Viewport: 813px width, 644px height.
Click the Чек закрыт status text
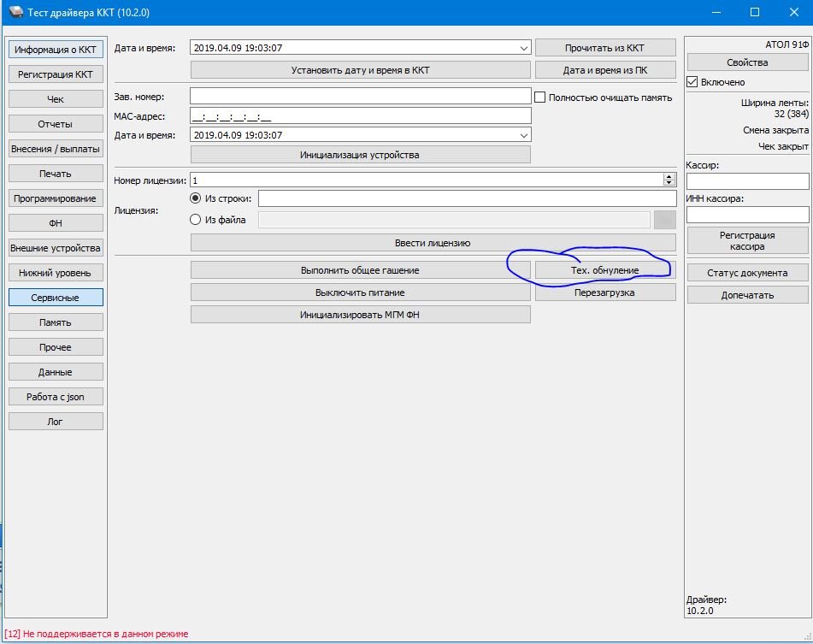(x=783, y=147)
